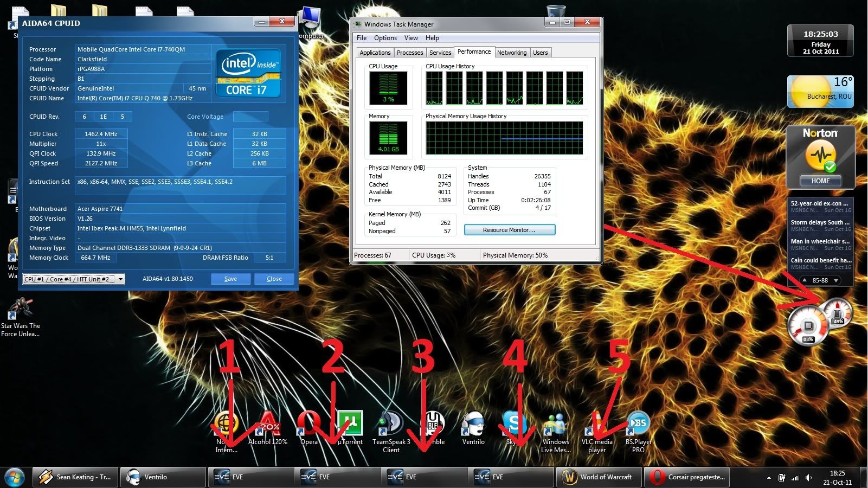Switch to the Networking tab
868x488 pixels.
pyautogui.click(x=512, y=53)
